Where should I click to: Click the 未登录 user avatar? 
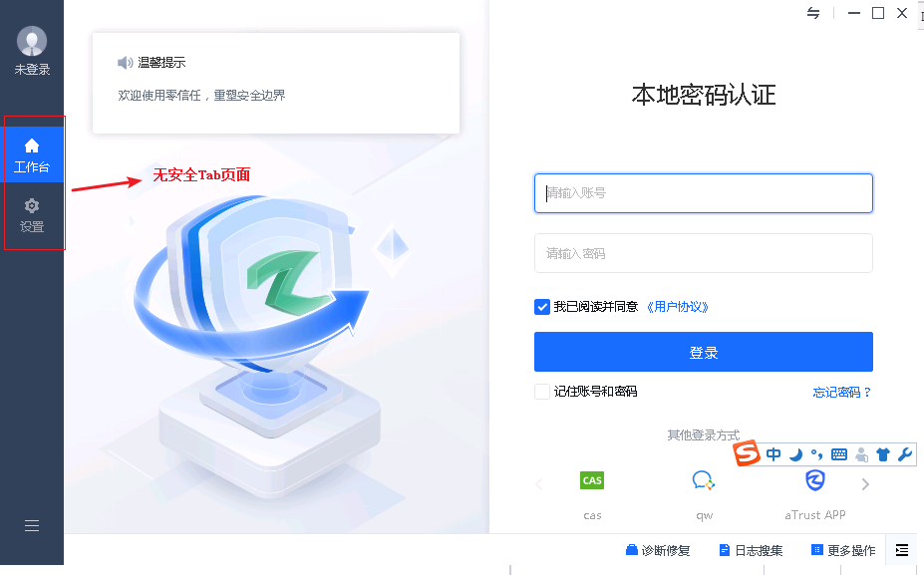(32, 41)
